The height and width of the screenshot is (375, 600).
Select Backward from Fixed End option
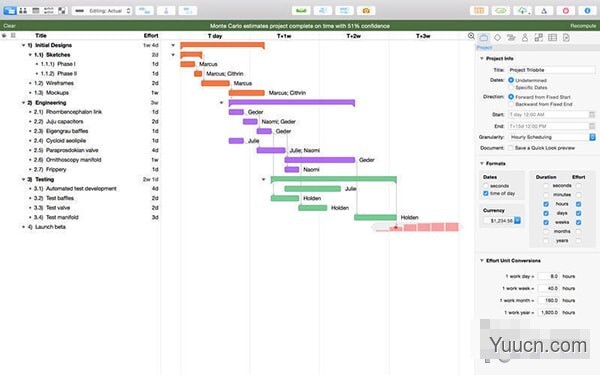coord(511,104)
